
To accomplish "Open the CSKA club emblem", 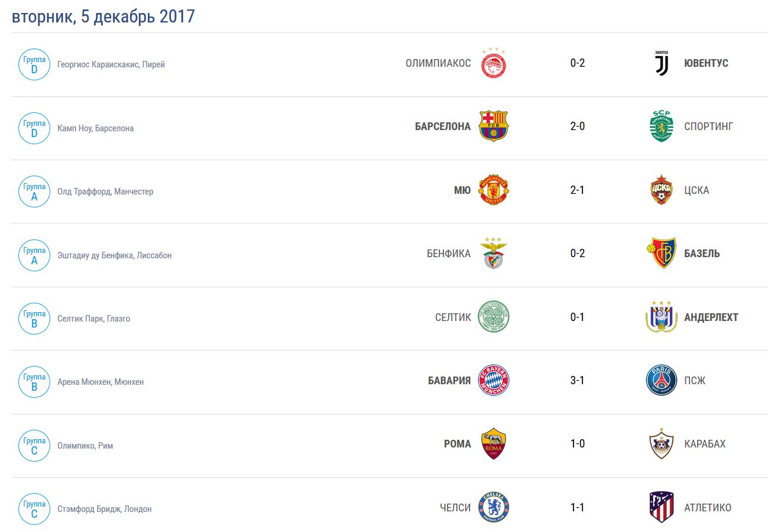I will 661,190.
